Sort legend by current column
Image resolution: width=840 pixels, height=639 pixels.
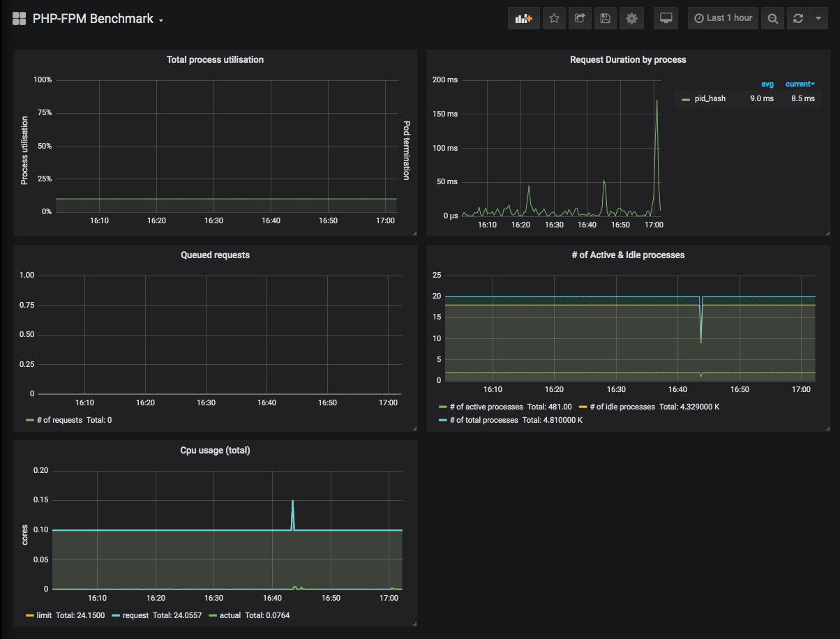pyautogui.click(x=800, y=84)
